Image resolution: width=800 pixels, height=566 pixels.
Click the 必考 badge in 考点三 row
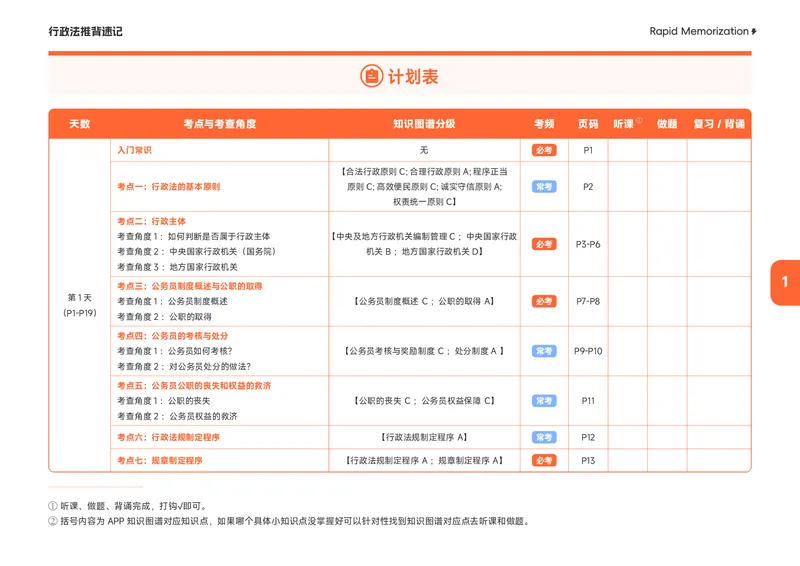pos(544,302)
